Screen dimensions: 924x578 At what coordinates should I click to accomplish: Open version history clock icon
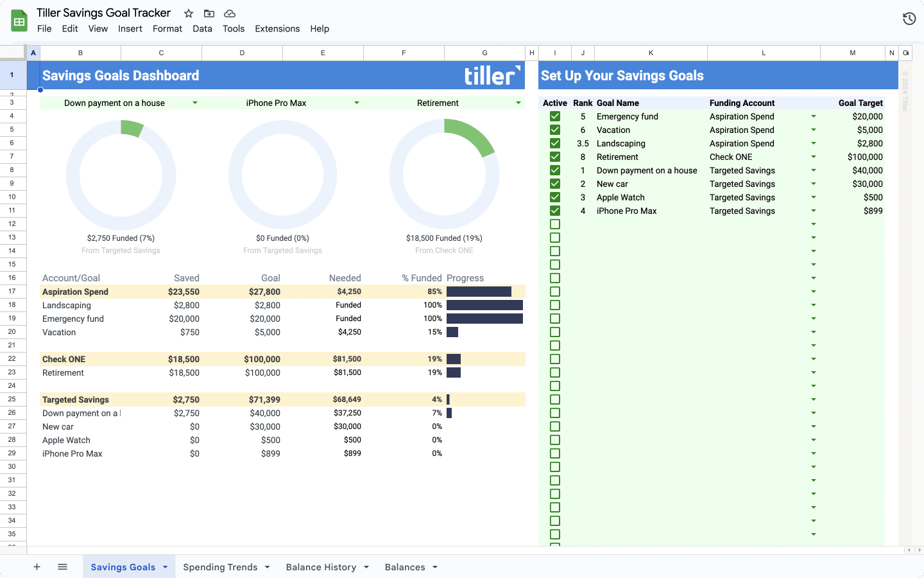[x=909, y=19]
